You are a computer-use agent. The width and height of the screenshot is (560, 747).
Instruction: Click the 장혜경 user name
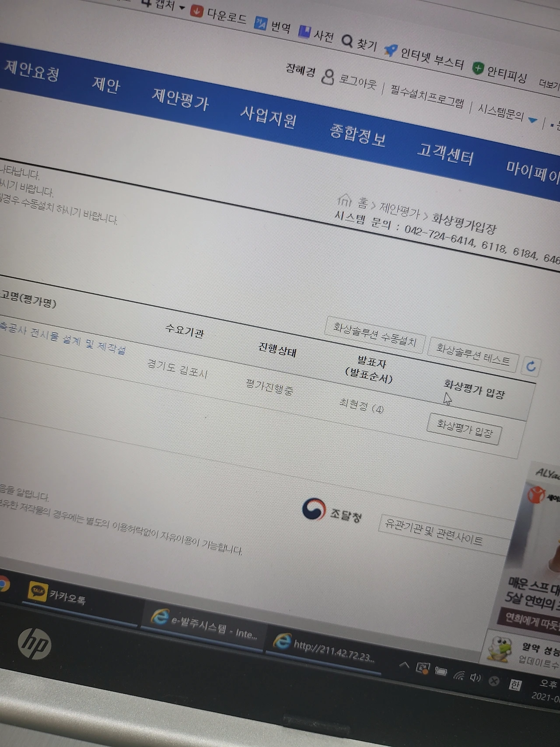pyautogui.click(x=300, y=70)
